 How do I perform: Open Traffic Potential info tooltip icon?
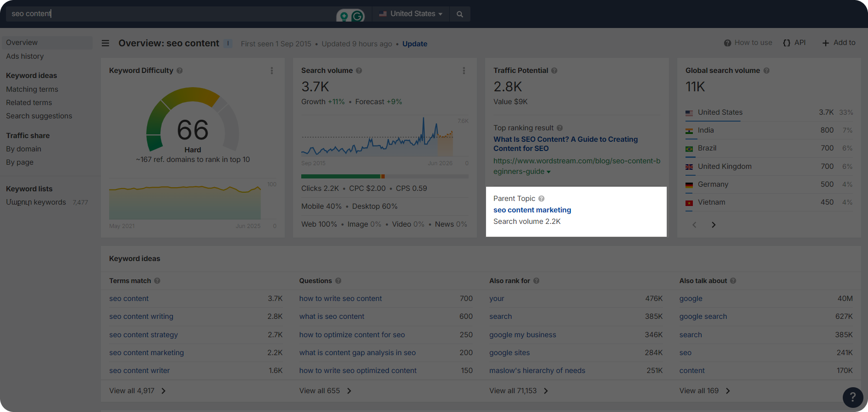[x=554, y=71]
